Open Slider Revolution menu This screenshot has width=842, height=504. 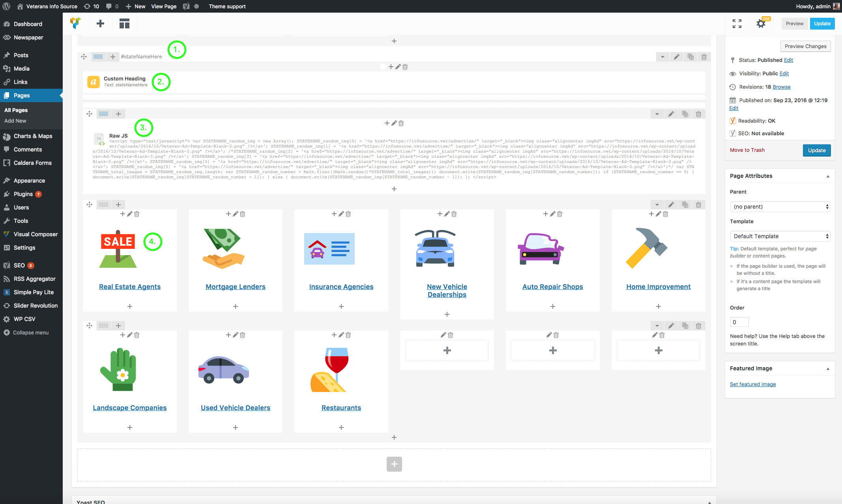(36, 306)
